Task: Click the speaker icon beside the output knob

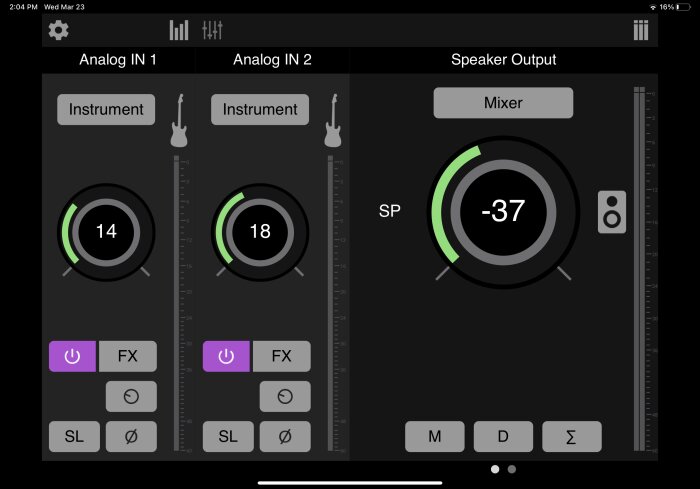Action: [612, 212]
